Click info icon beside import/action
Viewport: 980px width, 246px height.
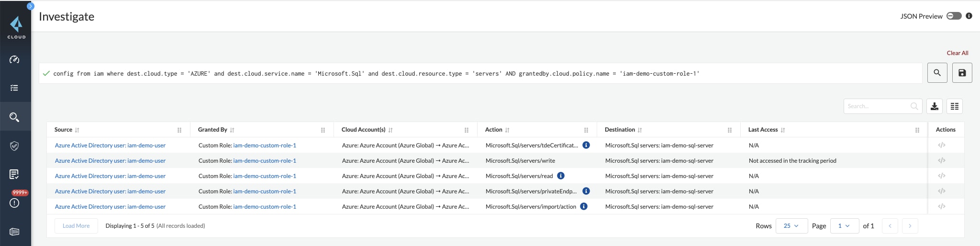[584, 206]
